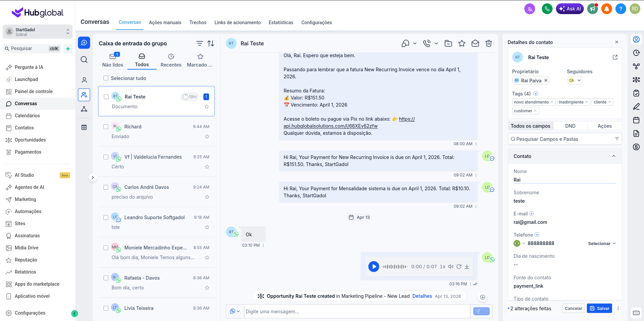Click the Ask AI button

click(570, 9)
